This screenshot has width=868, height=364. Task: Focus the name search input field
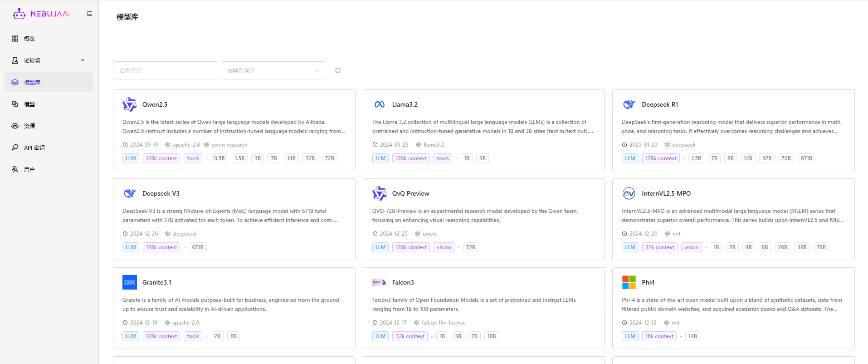[x=165, y=70]
